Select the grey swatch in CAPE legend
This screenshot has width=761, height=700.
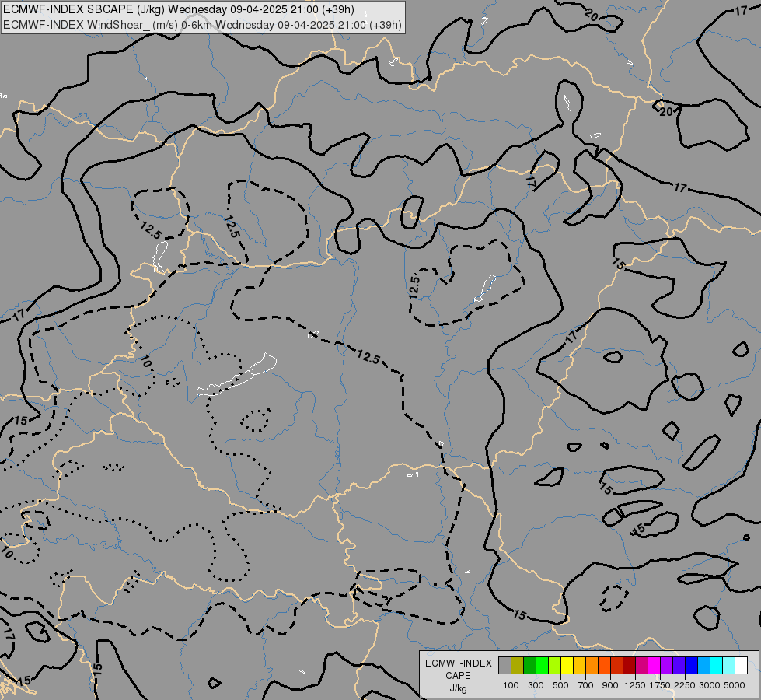point(504,665)
